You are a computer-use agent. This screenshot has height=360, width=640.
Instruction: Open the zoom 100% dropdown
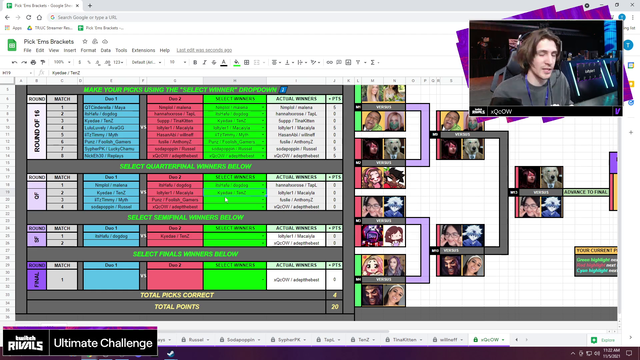[62, 62]
